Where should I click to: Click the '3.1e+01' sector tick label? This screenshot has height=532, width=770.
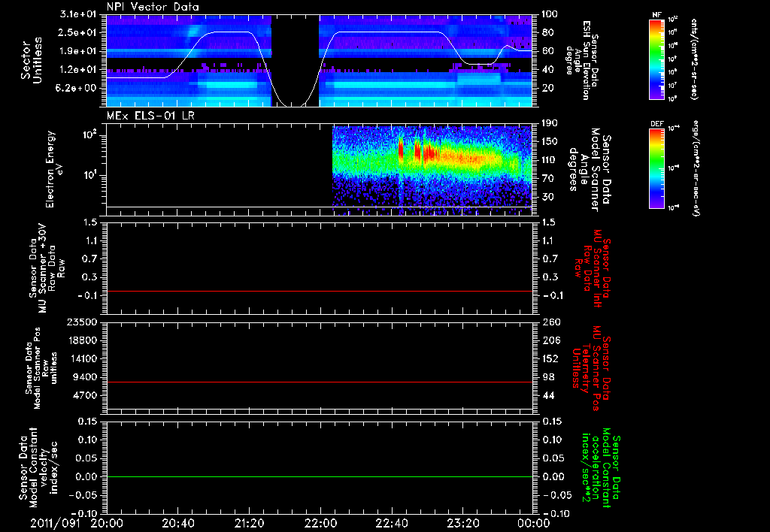pyautogui.click(x=78, y=14)
